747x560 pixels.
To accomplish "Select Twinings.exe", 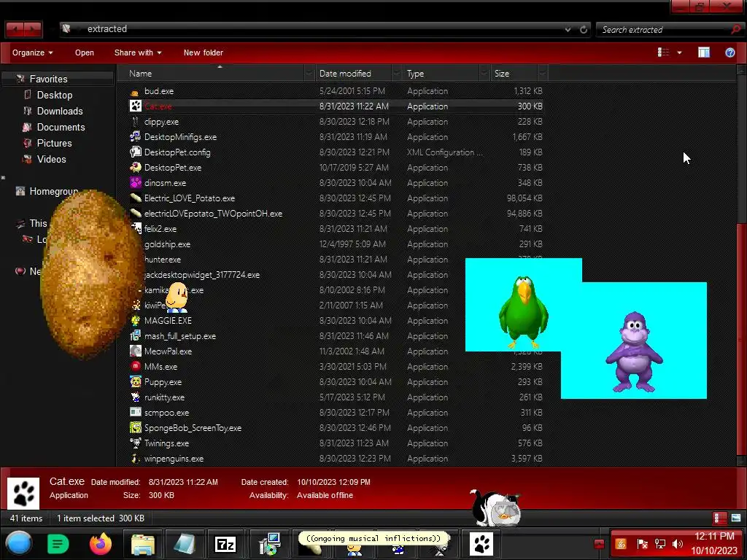I will [166, 443].
